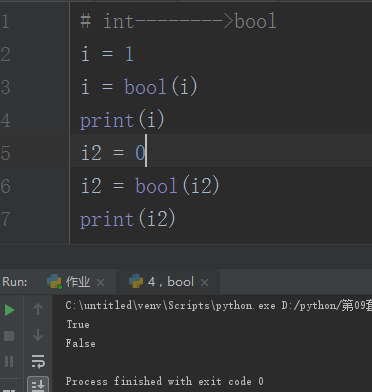Click the comment '# int-------->bool'
372x392 pixels.
pyautogui.click(x=178, y=21)
